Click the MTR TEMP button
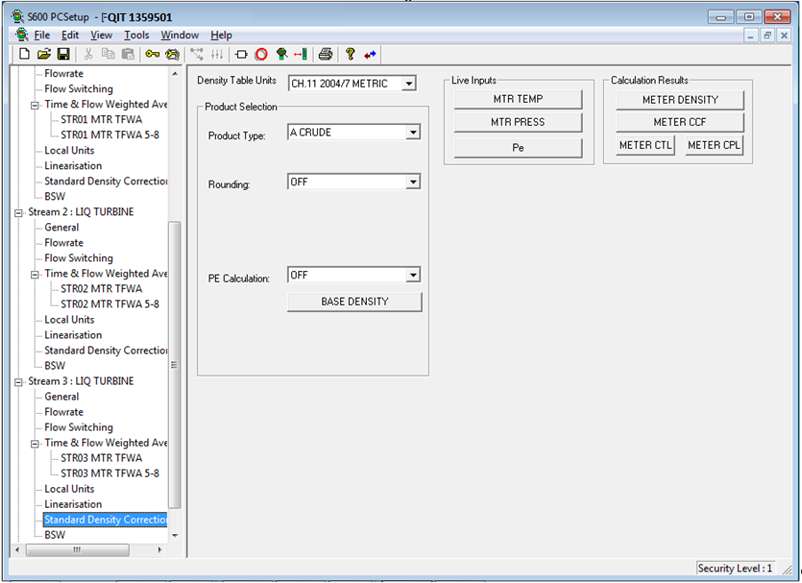This screenshot has height=583, width=802. [x=518, y=99]
